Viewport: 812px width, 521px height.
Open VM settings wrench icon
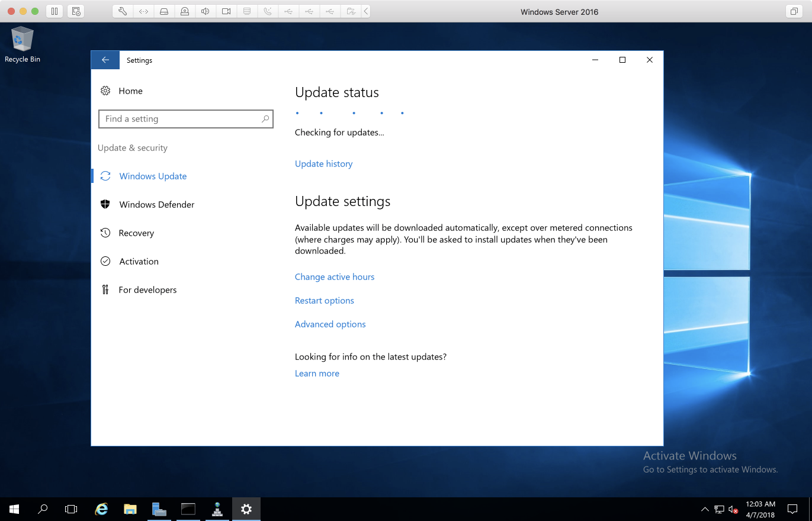pyautogui.click(x=123, y=11)
